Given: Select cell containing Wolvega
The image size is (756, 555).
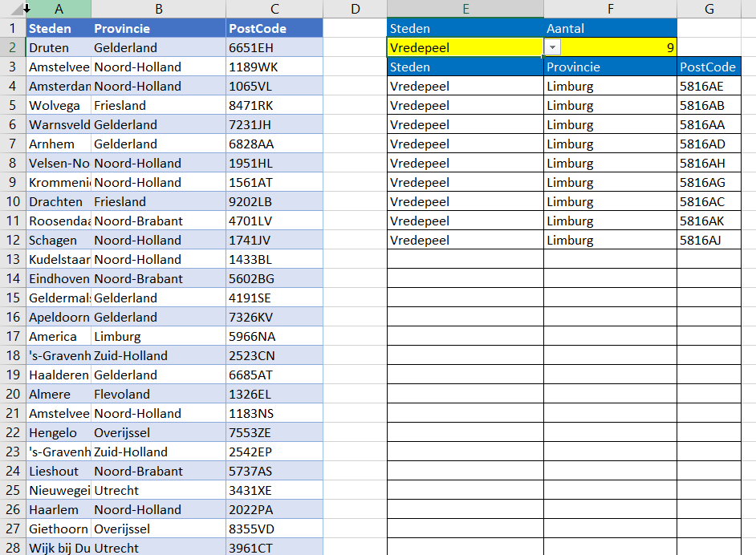Looking at the screenshot, I should point(59,105).
